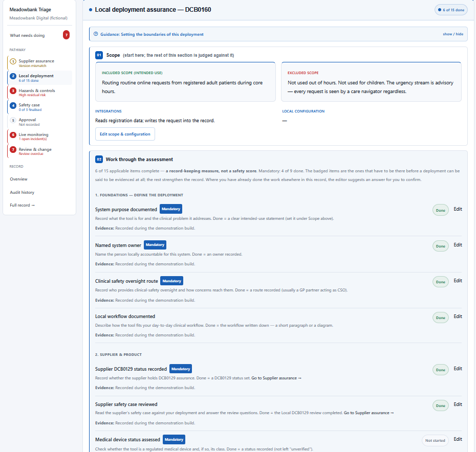This screenshot has height=452, width=476.
Task: Open Review & change pathway item
Action: (x=40, y=151)
